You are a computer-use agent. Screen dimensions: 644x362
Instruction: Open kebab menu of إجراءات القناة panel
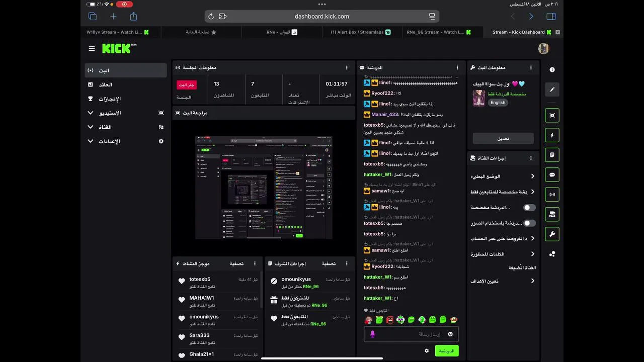[x=531, y=158]
